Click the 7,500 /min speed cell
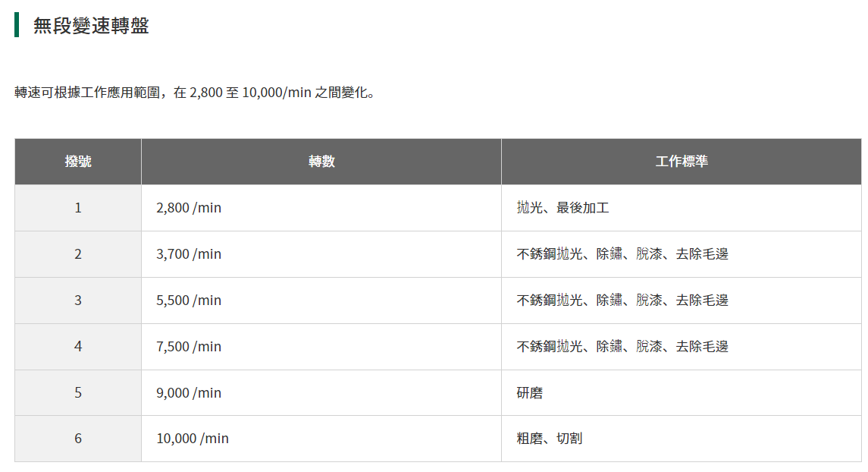This screenshot has width=868, height=472. [189, 347]
